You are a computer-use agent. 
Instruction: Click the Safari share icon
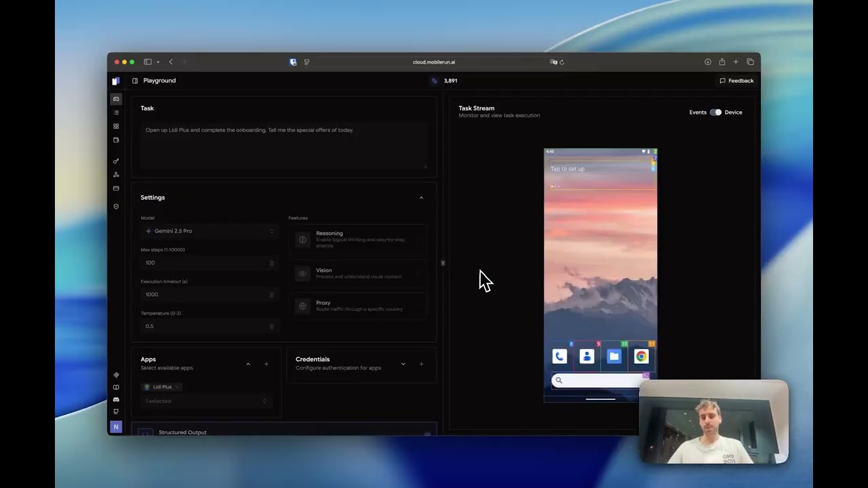[722, 62]
